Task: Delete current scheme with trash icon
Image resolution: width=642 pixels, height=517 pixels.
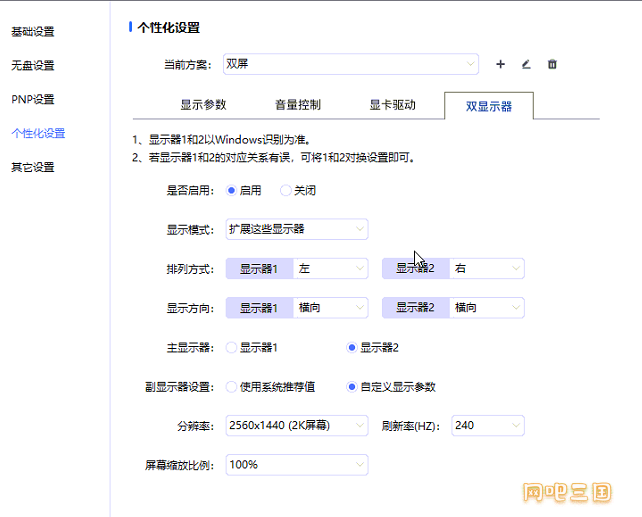Action: 552,64
